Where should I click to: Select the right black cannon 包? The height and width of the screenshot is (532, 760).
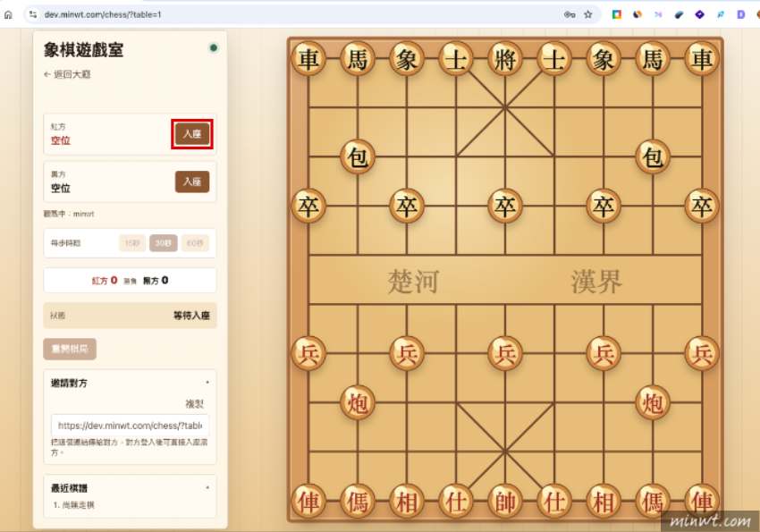[x=653, y=157]
